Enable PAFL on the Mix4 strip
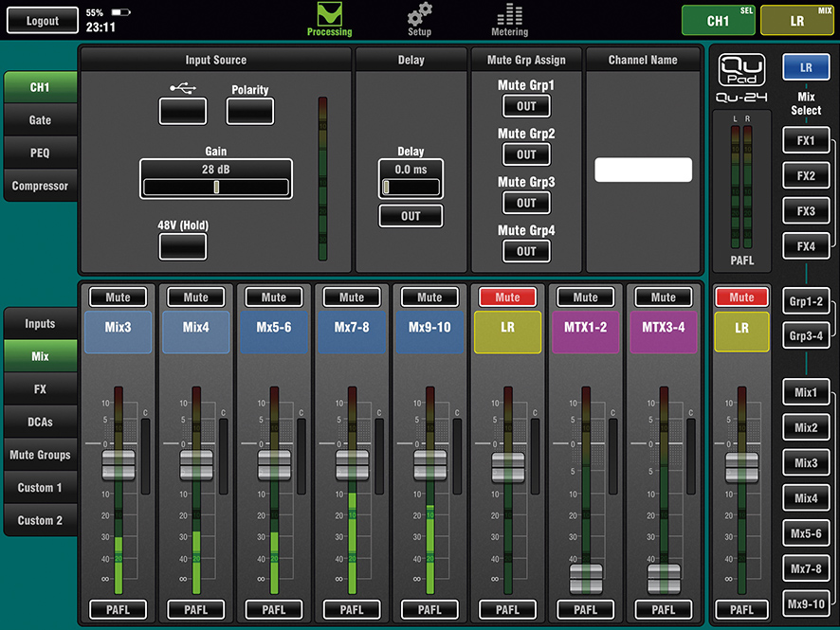This screenshot has height=630, width=840. (x=196, y=610)
